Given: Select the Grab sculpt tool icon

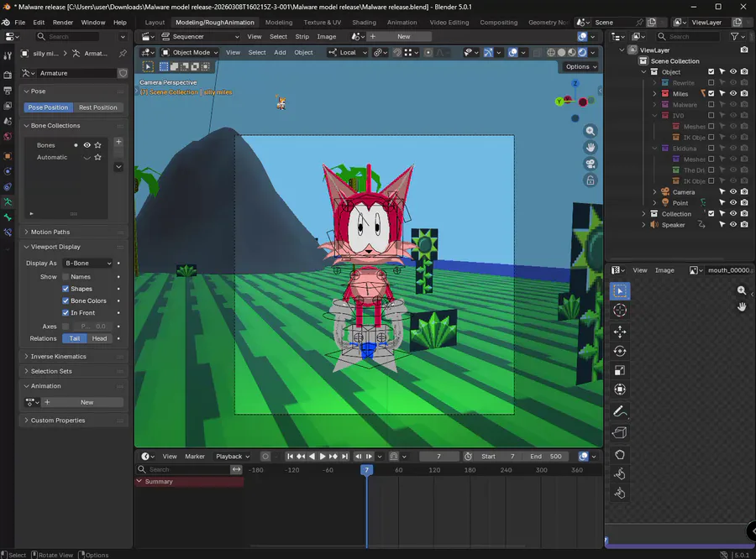Looking at the screenshot, I should [x=620, y=454].
